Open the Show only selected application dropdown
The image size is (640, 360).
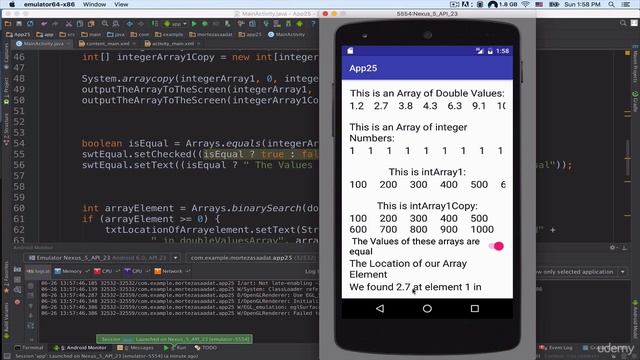point(581,272)
